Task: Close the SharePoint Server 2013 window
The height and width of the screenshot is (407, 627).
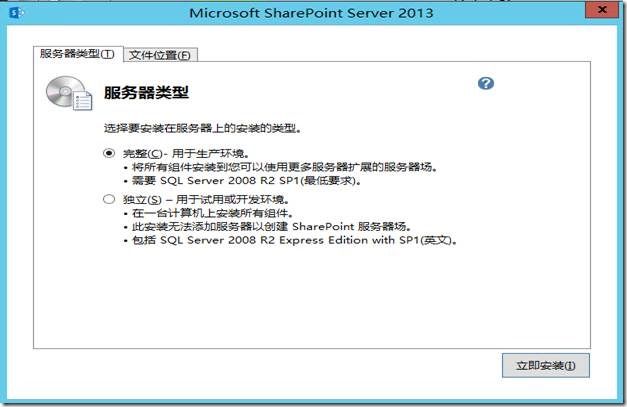Action: coord(602,10)
